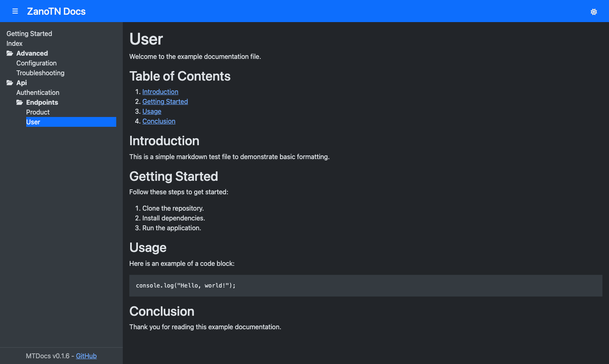Select Getting Started in the sidebar

pyautogui.click(x=29, y=34)
